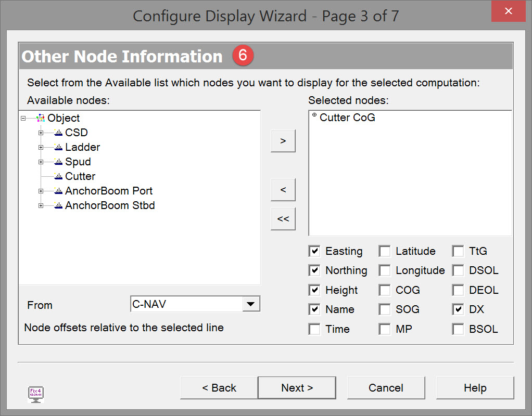532x416 pixels.
Task: Enable the Latitude checkbox
Action: tap(385, 252)
